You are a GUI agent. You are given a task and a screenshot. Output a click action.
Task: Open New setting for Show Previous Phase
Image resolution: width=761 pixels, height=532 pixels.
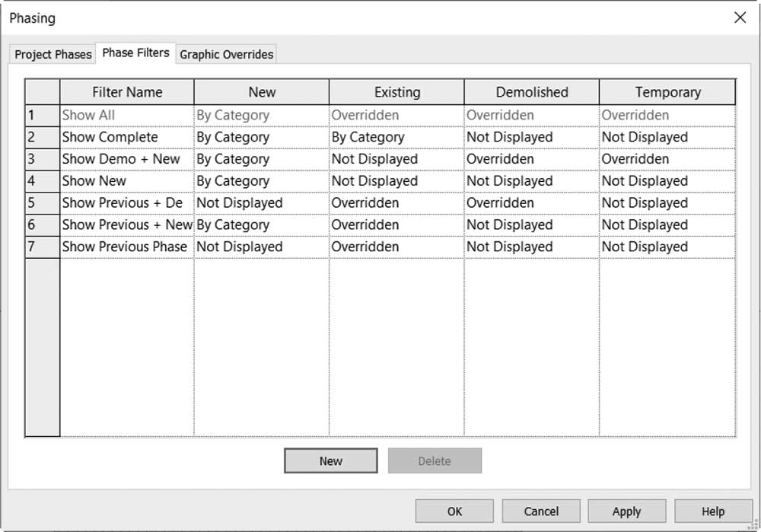[x=262, y=247]
